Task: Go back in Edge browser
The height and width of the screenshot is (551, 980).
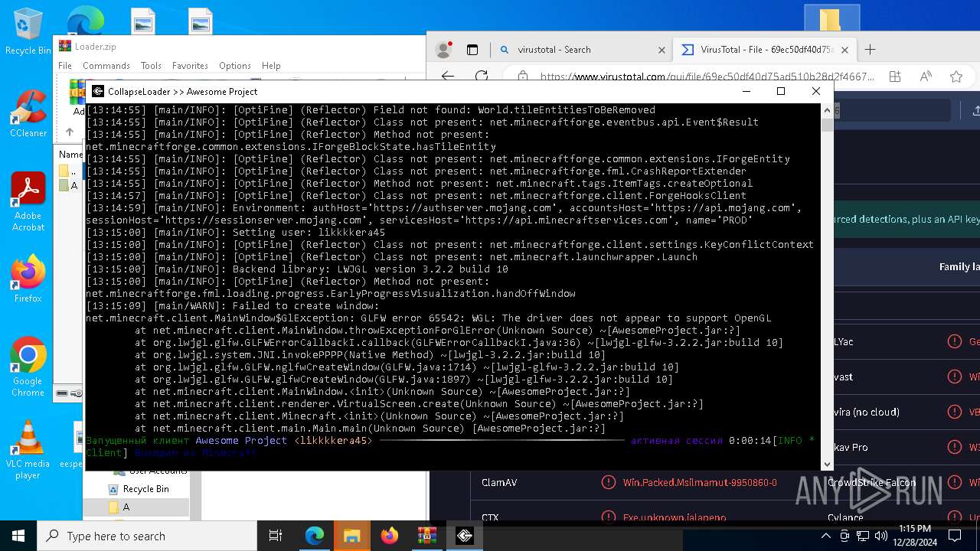Action: (448, 77)
